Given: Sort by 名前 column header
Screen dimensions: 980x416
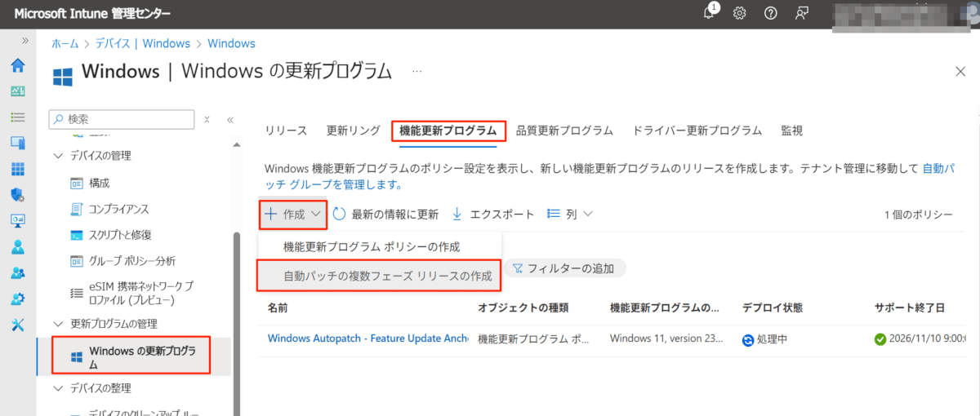Looking at the screenshot, I should [x=278, y=308].
